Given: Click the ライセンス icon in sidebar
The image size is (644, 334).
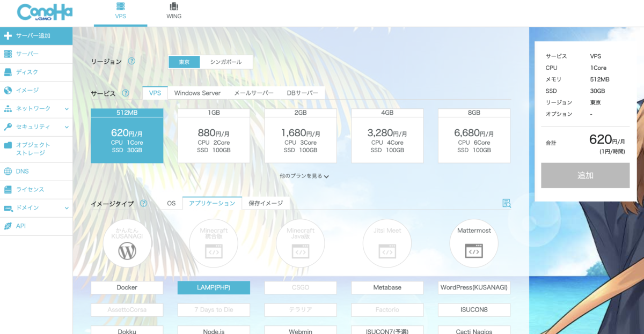Looking at the screenshot, I should [x=8, y=190].
